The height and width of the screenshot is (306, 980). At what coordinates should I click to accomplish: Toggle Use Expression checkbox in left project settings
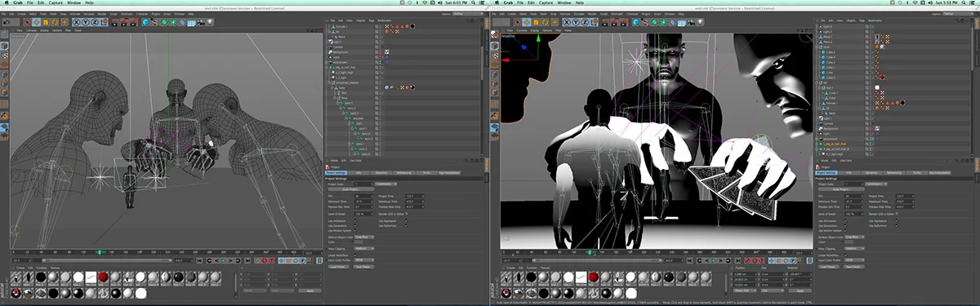pyautogui.click(x=406, y=220)
